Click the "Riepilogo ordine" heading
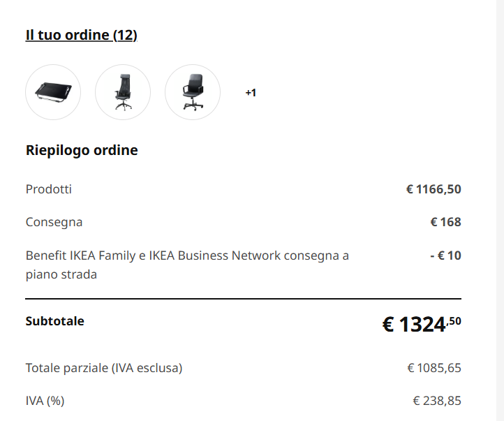 click(82, 150)
